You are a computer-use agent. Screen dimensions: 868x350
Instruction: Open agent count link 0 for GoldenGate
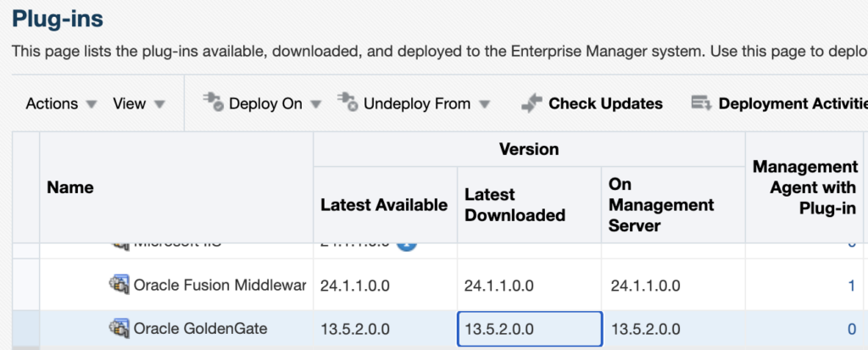coord(851,330)
